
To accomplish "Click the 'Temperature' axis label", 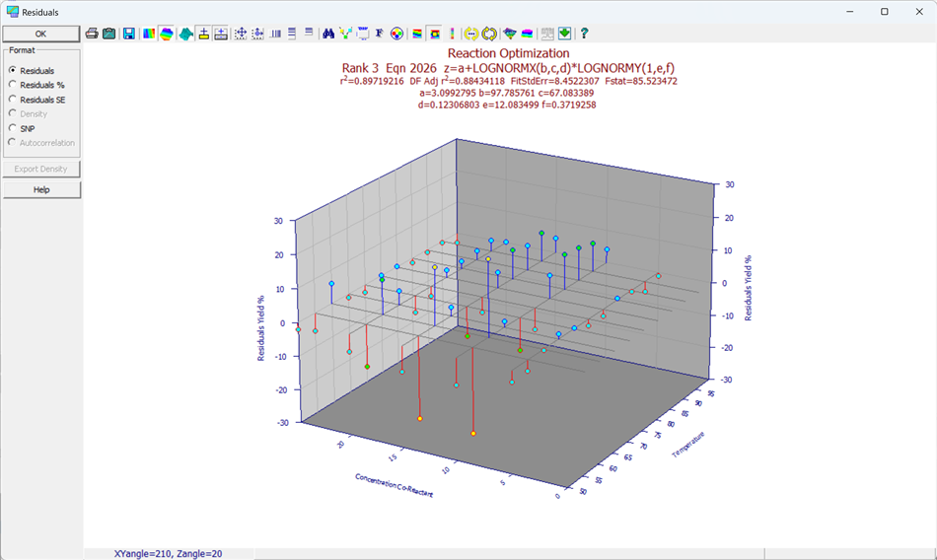I will (688, 445).
